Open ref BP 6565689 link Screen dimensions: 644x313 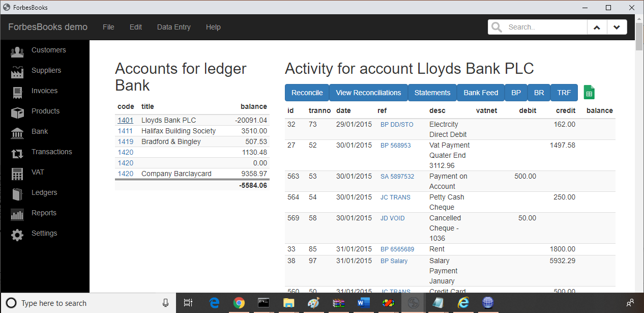click(x=397, y=249)
